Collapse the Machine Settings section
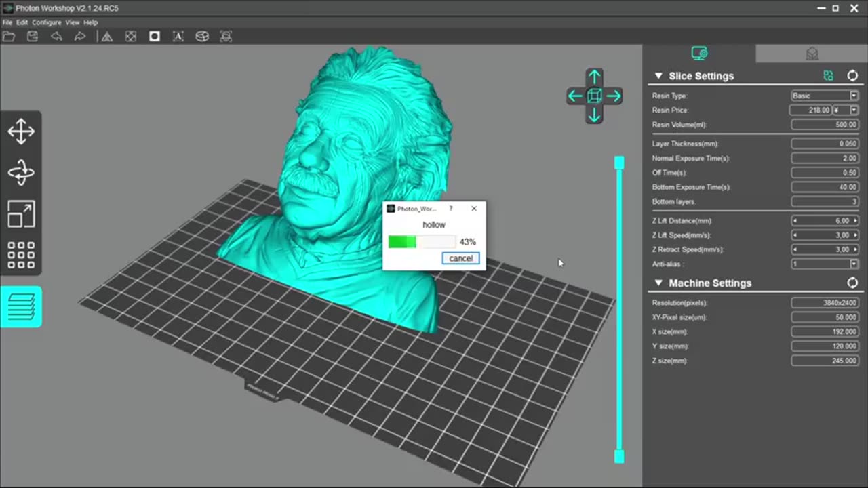 pos(658,283)
